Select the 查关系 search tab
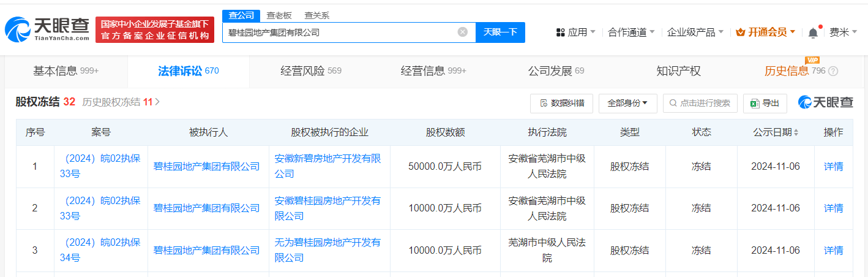868x277 pixels. coord(316,15)
